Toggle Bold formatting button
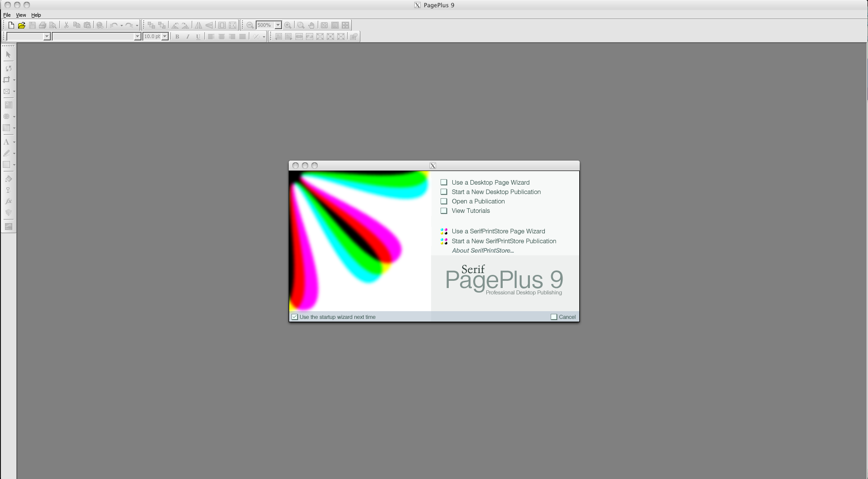The height and width of the screenshot is (479, 868). (177, 37)
